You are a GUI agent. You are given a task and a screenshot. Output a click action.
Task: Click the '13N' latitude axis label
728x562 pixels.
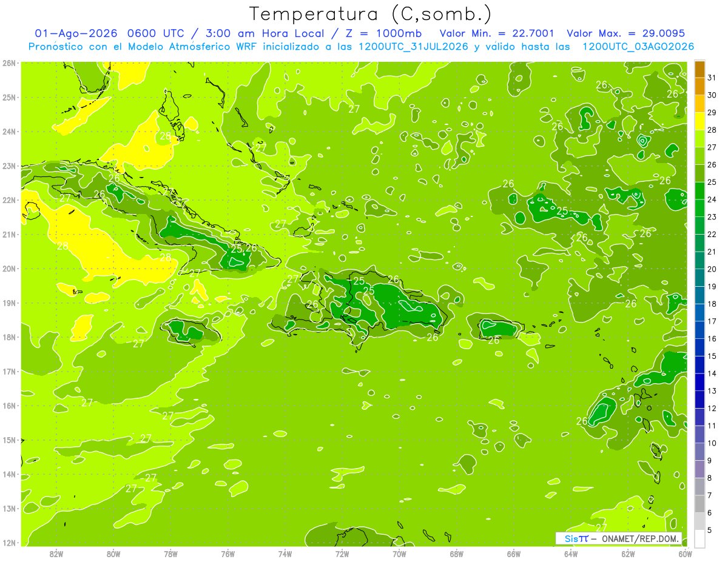tap(8, 508)
